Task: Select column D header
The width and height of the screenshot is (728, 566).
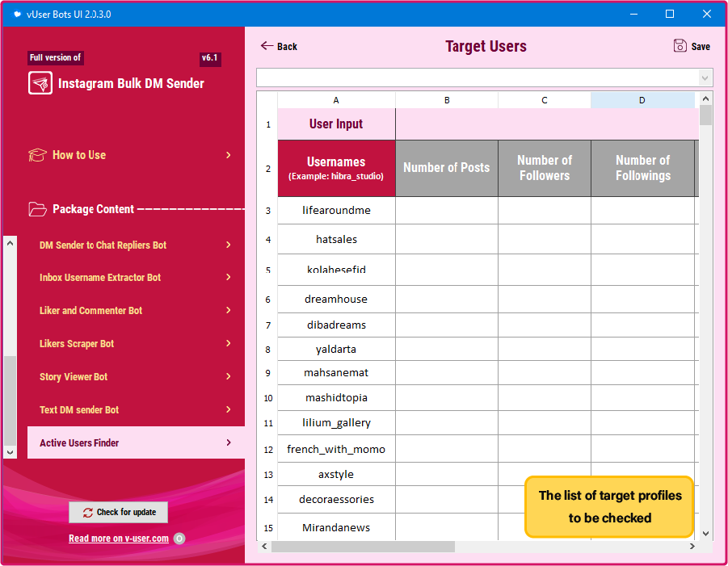Action: pyautogui.click(x=642, y=100)
